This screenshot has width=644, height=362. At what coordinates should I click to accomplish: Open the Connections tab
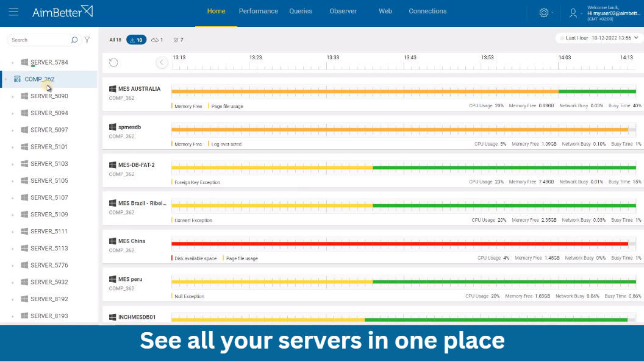click(x=428, y=11)
